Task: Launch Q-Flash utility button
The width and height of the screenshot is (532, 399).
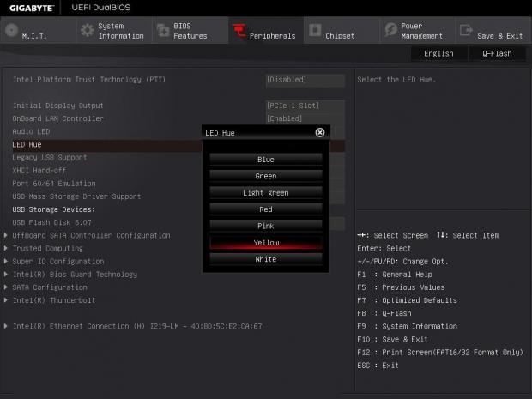Action: pyautogui.click(x=497, y=53)
